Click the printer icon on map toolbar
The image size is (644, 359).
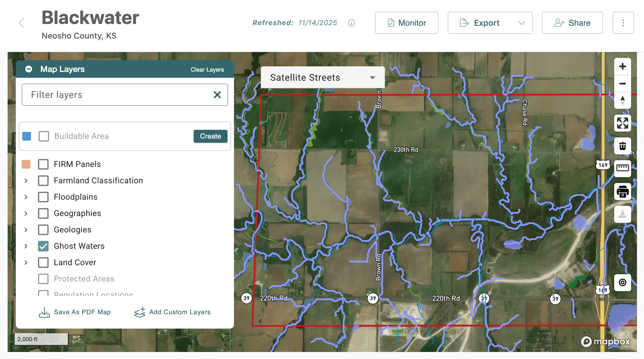pyautogui.click(x=622, y=192)
